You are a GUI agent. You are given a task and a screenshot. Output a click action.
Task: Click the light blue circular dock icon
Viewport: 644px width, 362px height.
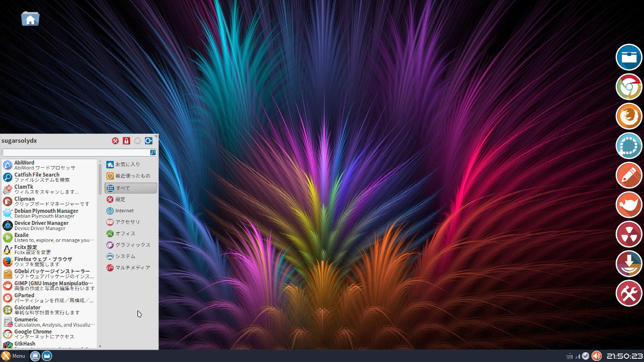tap(629, 146)
